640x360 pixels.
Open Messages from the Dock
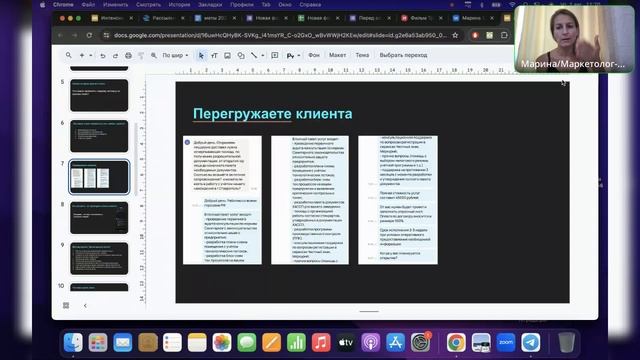click(247, 342)
